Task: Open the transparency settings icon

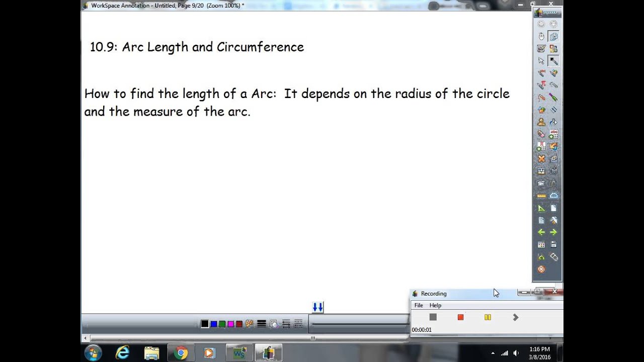Action: click(274, 324)
